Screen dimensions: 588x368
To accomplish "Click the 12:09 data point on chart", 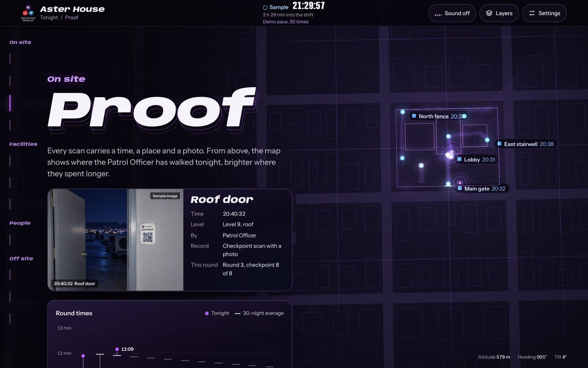I will (x=117, y=349).
